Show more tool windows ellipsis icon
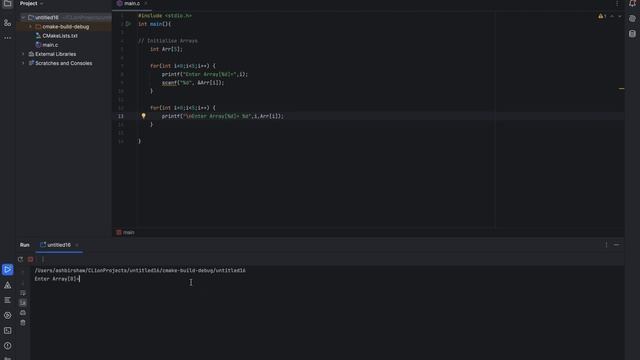Screen dimensions: 640x360 7,38
